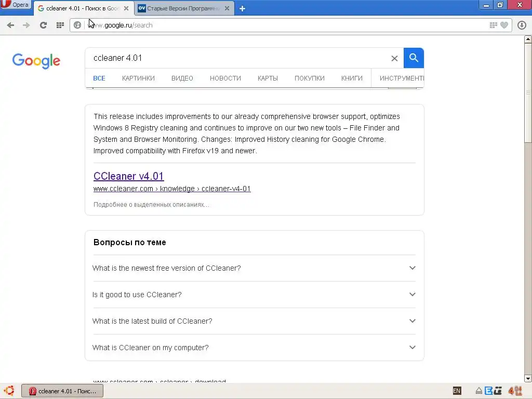Switch to ВИДЕО results
The image size is (532, 399).
(x=182, y=78)
